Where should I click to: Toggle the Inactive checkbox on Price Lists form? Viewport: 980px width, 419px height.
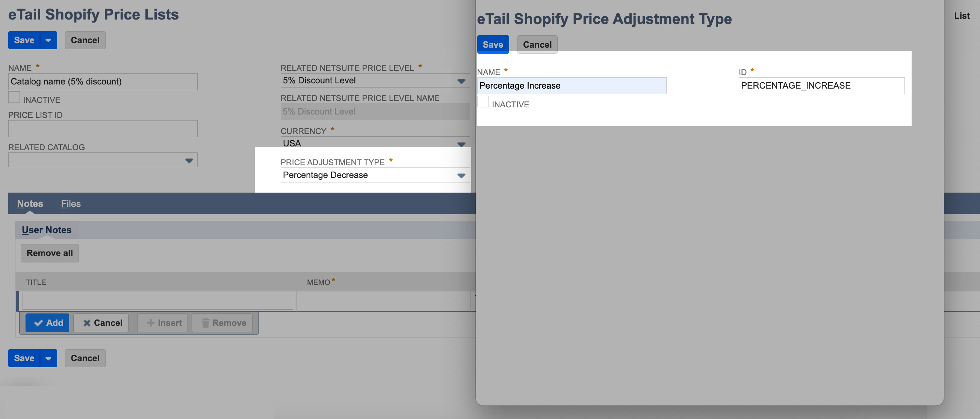pos(14,97)
